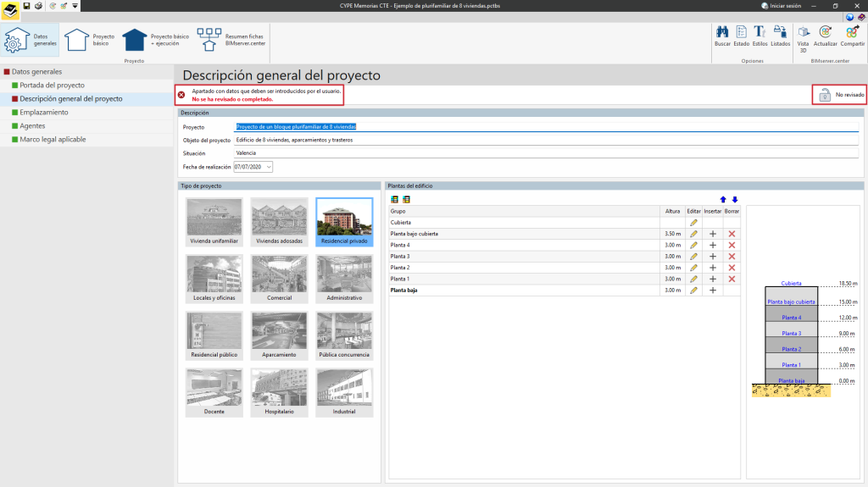Click the Objeto del proyecto field
This screenshot has height=487, width=868.
[547, 140]
